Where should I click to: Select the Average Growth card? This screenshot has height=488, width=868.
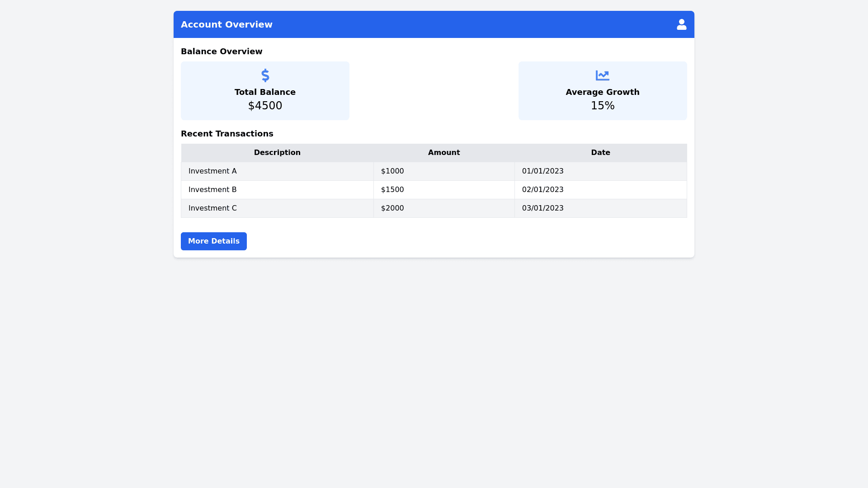click(x=602, y=90)
